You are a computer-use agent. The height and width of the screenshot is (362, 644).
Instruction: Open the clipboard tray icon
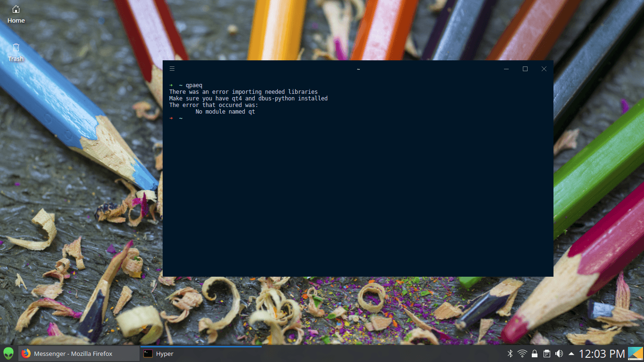547,354
